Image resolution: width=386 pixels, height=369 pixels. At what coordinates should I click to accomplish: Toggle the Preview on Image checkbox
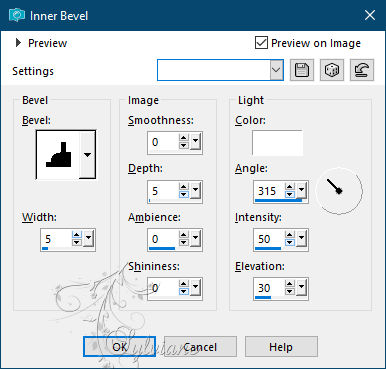[261, 43]
